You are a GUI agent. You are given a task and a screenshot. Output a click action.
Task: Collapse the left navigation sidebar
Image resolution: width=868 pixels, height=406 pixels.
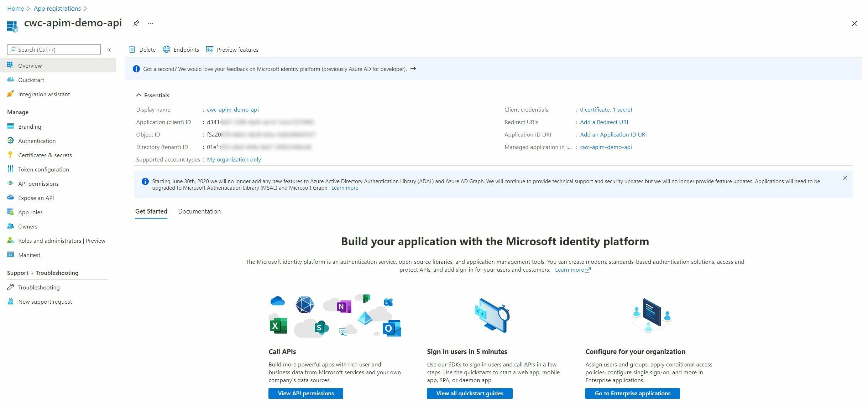[109, 50]
